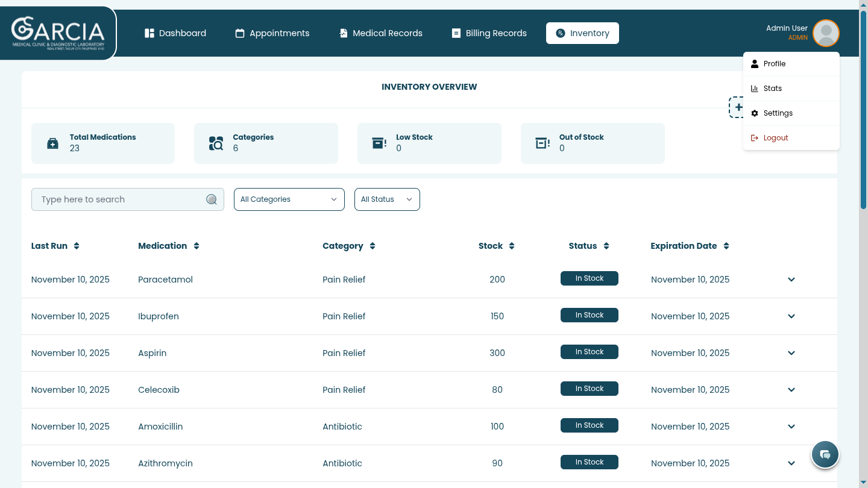The width and height of the screenshot is (868, 488).
Task: Click the Admin User avatar
Action: pos(826,33)
